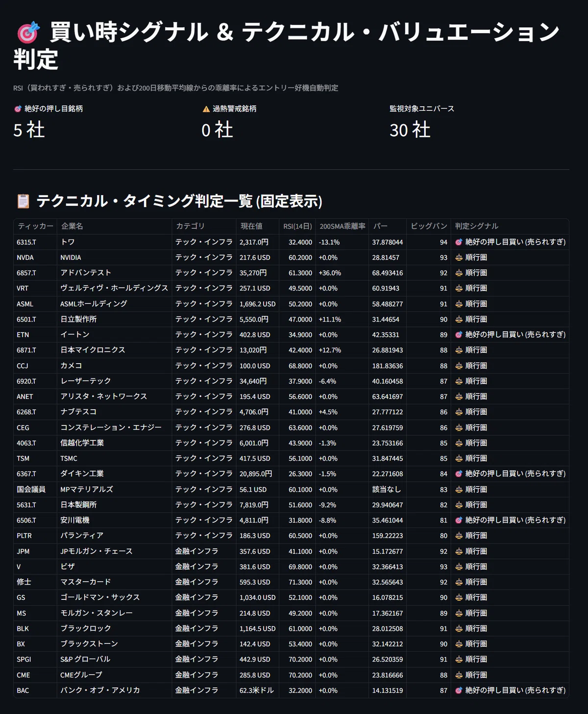588x714 pixels.
Task: Click the 159.22223 PER value
Action: [388, 536]
